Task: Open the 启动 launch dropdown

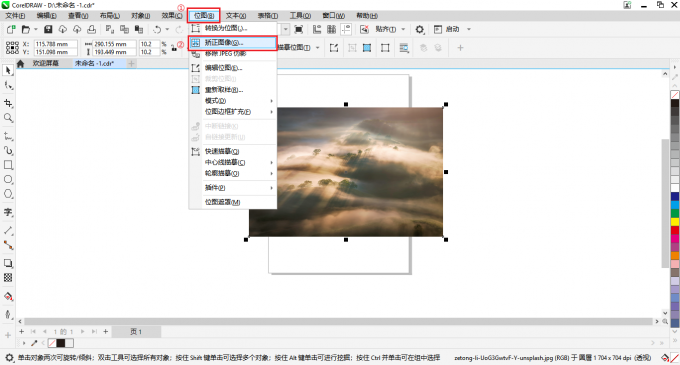Action: click(x=469, y=29)
